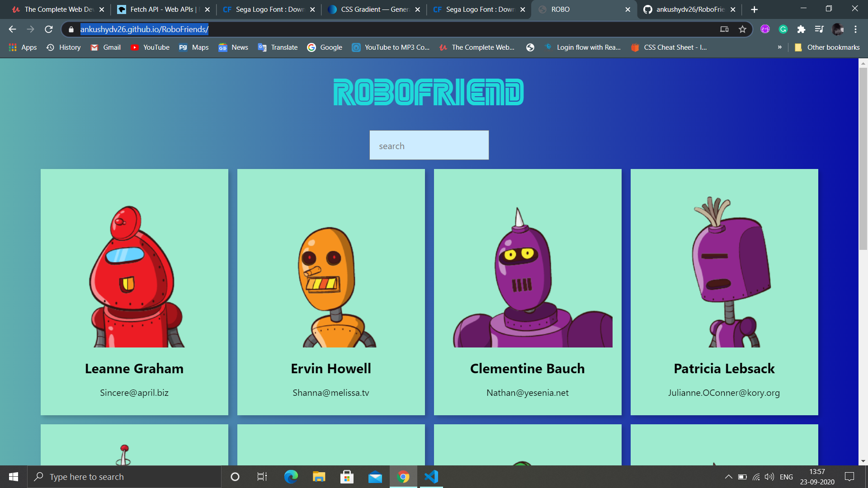This screenshot has width=868, height=488.
Task: Open CSS Cheat Sheet bookmark
Action: 669,47
